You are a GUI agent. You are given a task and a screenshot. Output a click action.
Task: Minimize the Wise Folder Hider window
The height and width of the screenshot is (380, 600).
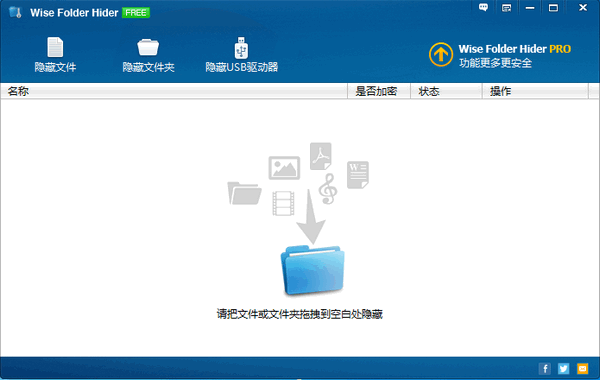tap(530, 8)
